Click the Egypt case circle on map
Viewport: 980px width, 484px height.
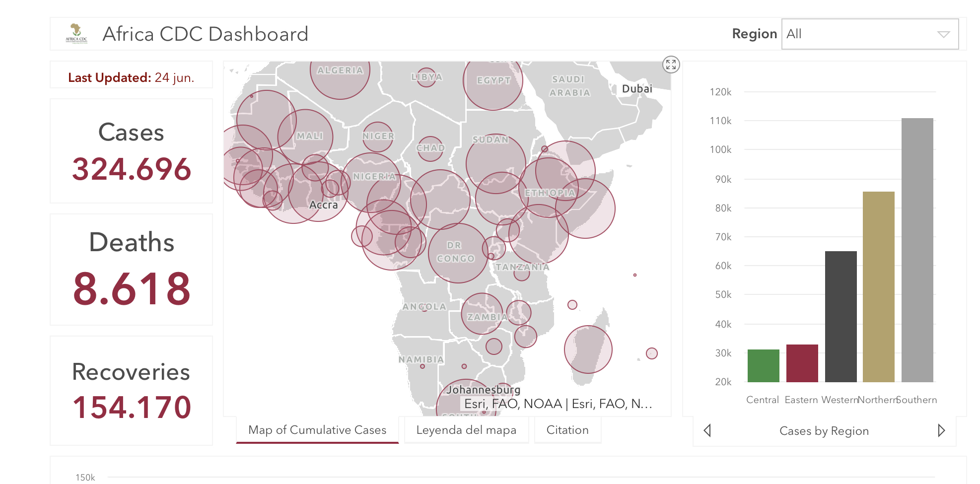click(493, 82)
